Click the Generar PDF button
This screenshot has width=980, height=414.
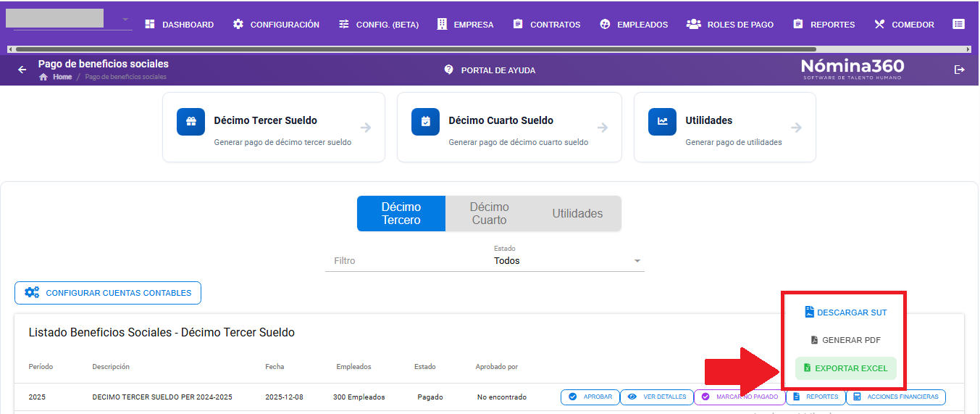846,340
